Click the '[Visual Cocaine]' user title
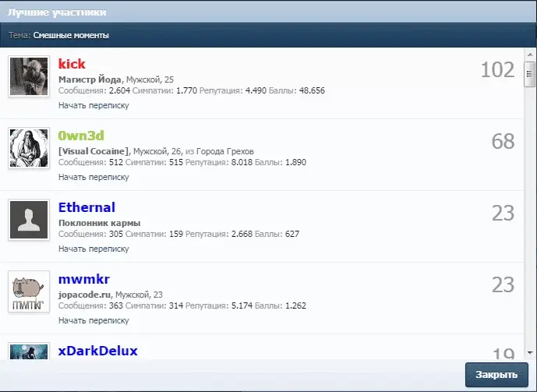This screenshot has height=392, width=537. [x=94, y=151]
